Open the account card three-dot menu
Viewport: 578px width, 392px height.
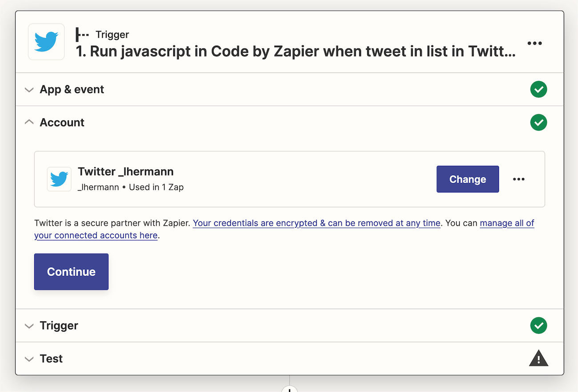click(x=518, y=179)
